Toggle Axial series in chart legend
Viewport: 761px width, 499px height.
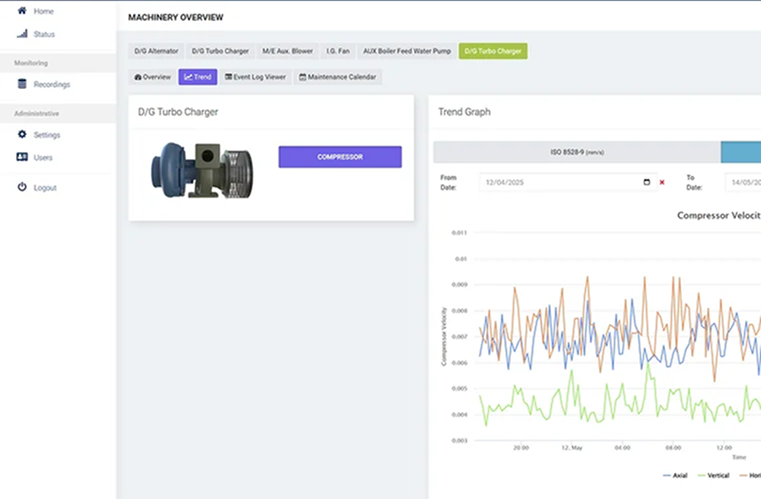coord(676,475)
